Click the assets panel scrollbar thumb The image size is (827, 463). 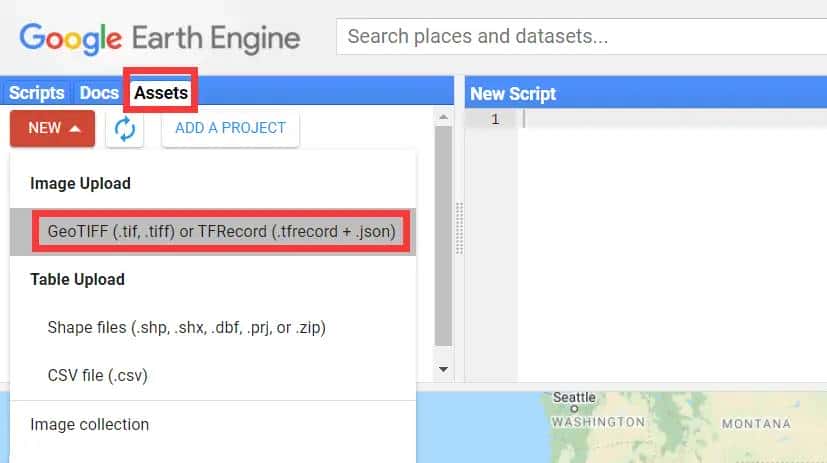444,236
